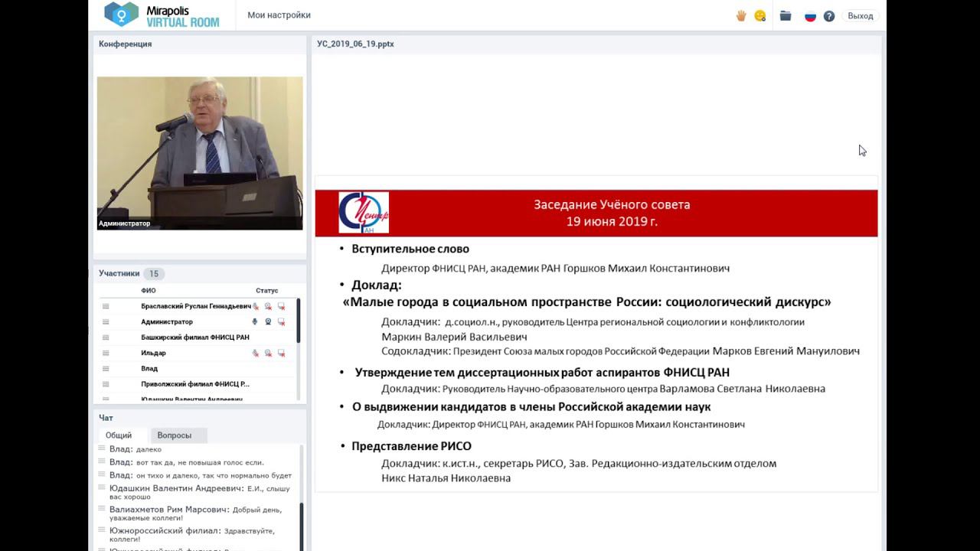Image resolution: width=980 pixels, height=551 pixels.
Task: Click the slide logo ФНИСЦ РАН
Action: [364, 213]
